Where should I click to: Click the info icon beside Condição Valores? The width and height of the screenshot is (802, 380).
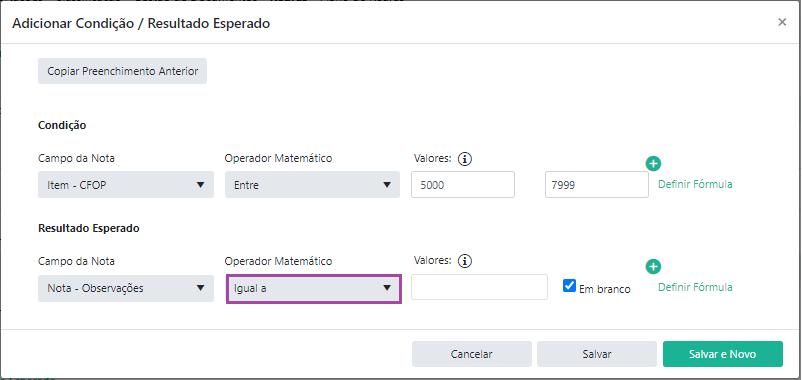[464, 159]
